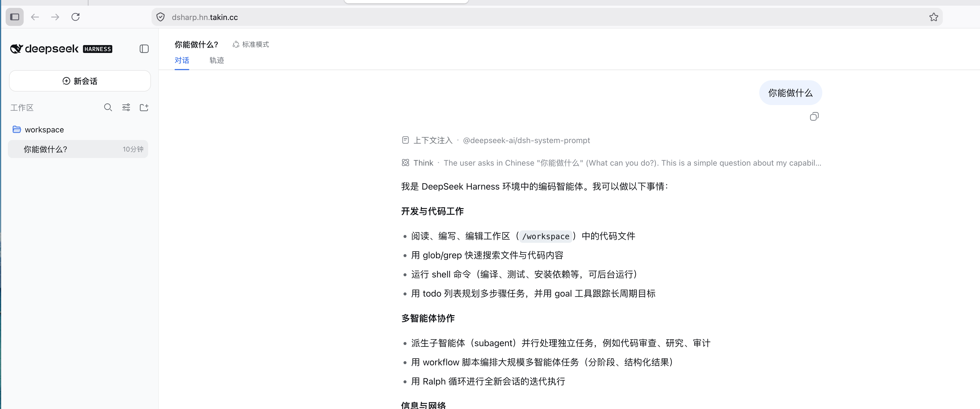This screenshot has width=980, height=409.
Task: Expand the Think reasoning summary
Action: coord(611,163)
